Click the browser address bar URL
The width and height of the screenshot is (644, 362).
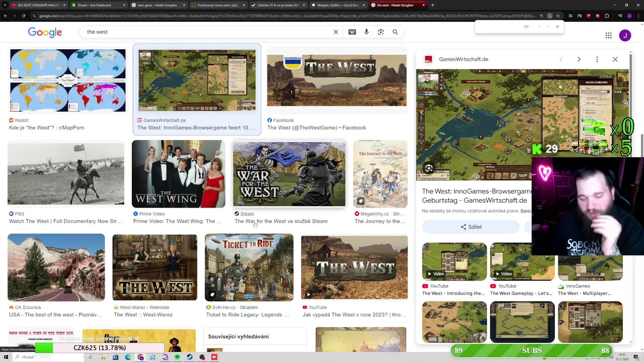287,16
